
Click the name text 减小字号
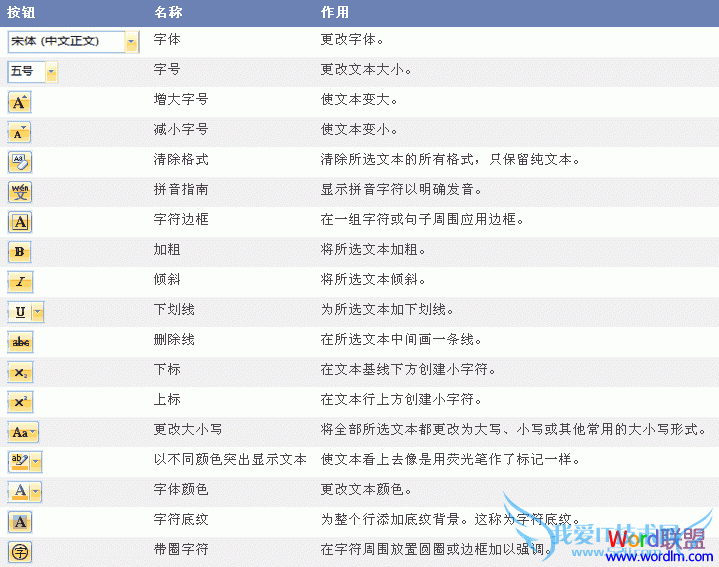click(181, 129)
